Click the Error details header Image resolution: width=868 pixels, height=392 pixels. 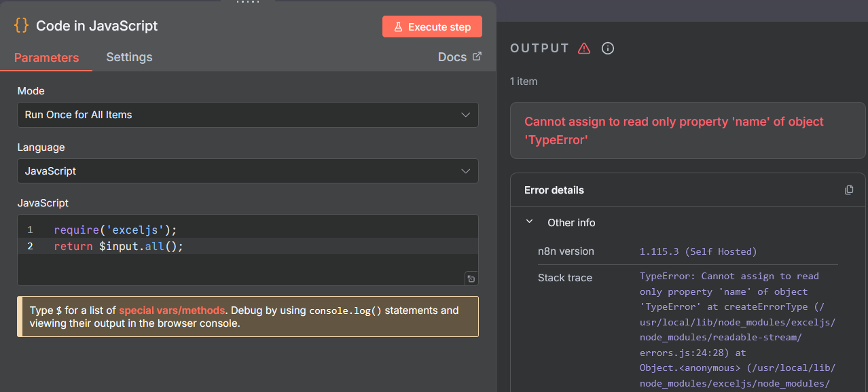coord(554,190)
